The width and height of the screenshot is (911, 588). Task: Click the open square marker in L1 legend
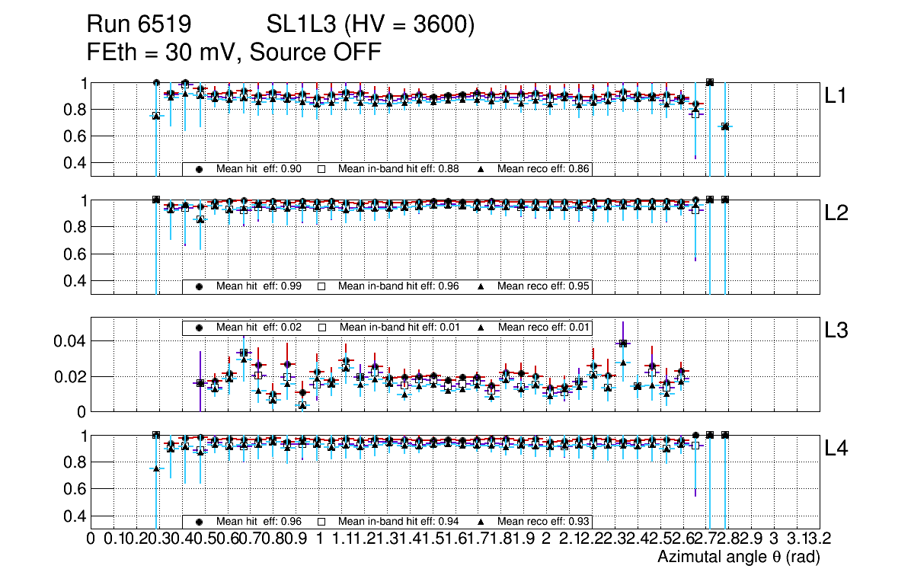[321, 169]
